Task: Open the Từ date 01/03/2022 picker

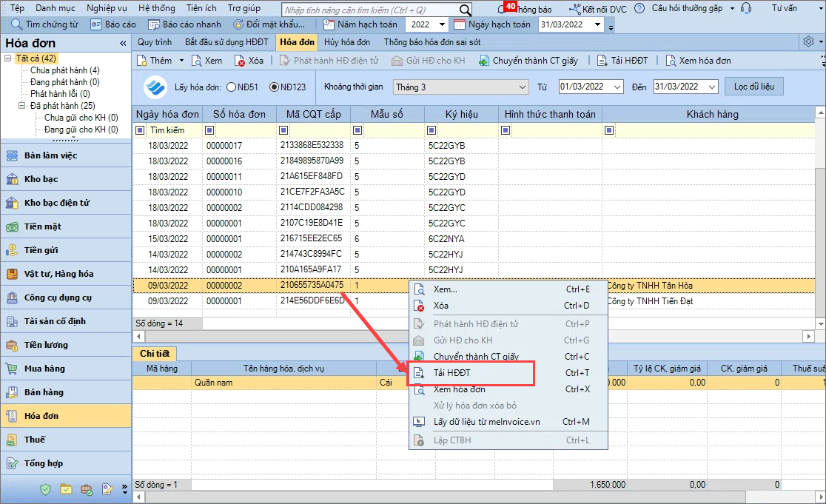Action: tap(617, 87)
